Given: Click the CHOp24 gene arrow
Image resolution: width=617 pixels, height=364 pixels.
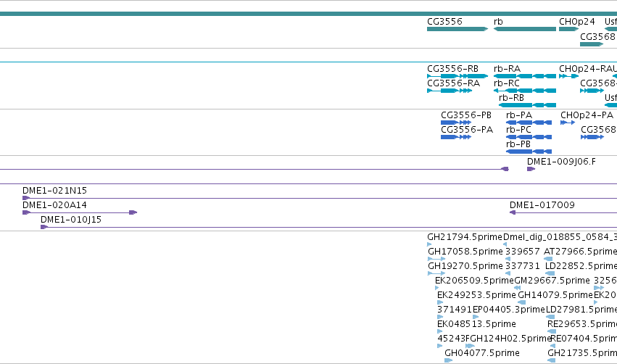Looking at the screenshot, I should click(568, 29).
